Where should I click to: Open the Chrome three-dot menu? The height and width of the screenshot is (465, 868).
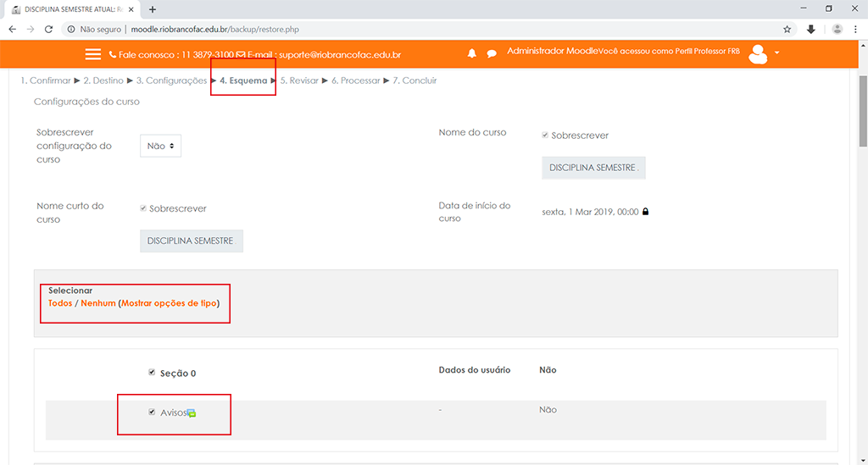[x=857, y=29]
